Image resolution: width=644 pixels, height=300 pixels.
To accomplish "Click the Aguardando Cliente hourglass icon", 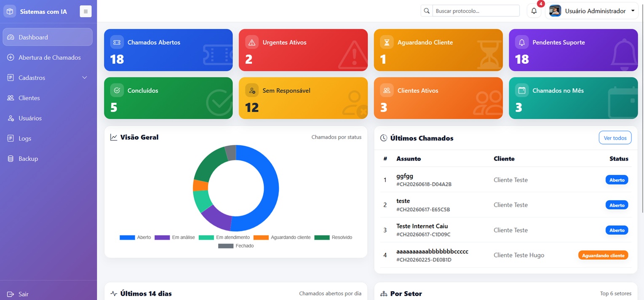I will pyautogui.click(x=387, y=42).
